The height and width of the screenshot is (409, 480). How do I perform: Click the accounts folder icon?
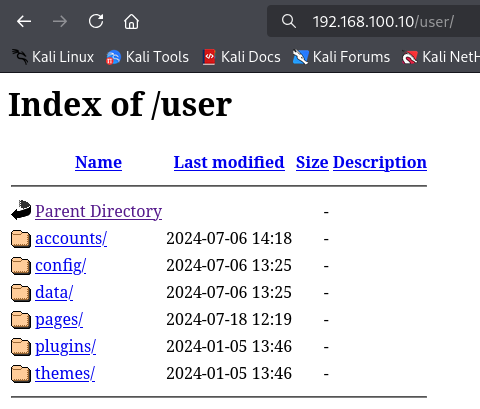tap(21, 239)
